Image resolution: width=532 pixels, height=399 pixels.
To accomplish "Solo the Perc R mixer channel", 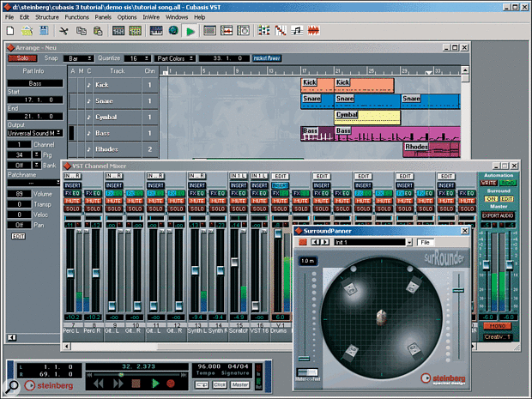I will tap(93, 209).
